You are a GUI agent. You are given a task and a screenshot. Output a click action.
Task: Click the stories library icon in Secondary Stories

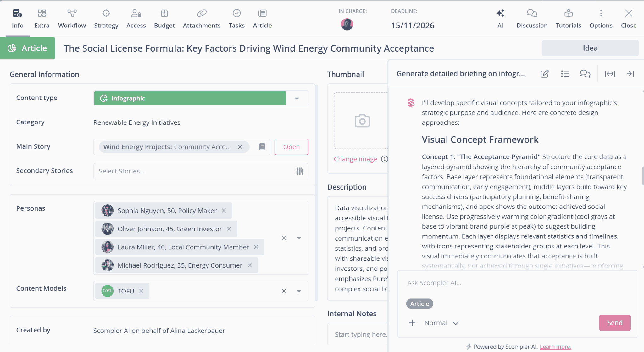click(x=300, y=171)
